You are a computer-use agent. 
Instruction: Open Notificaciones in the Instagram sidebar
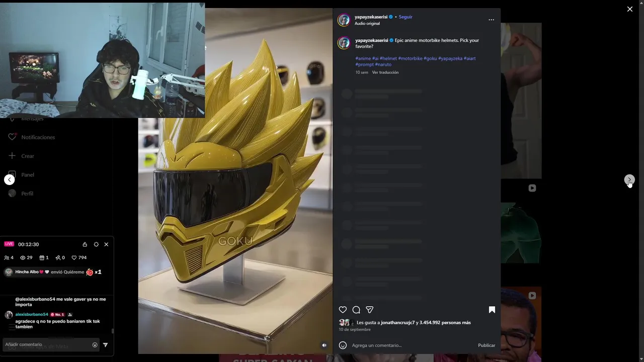(x=38, y=137)
